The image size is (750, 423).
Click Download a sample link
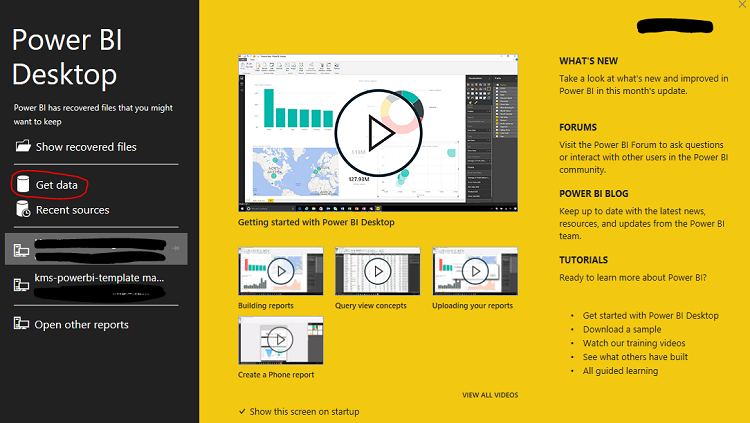pos(622,329)
